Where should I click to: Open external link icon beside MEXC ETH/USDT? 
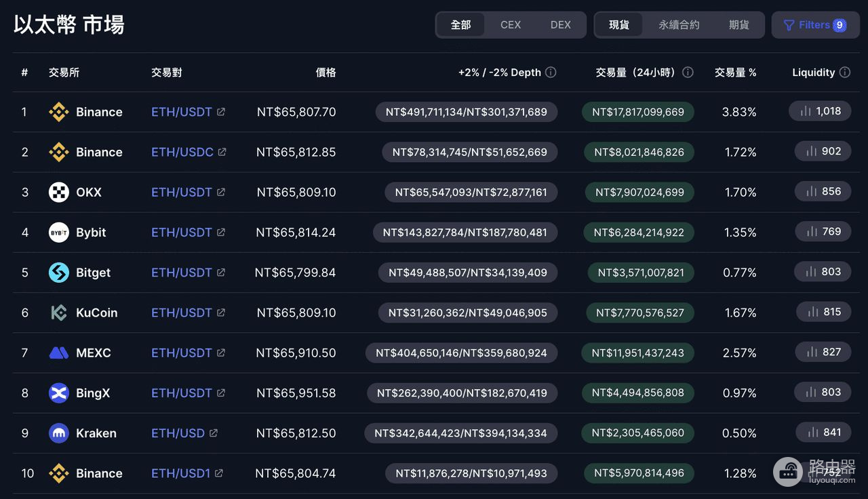221,353
